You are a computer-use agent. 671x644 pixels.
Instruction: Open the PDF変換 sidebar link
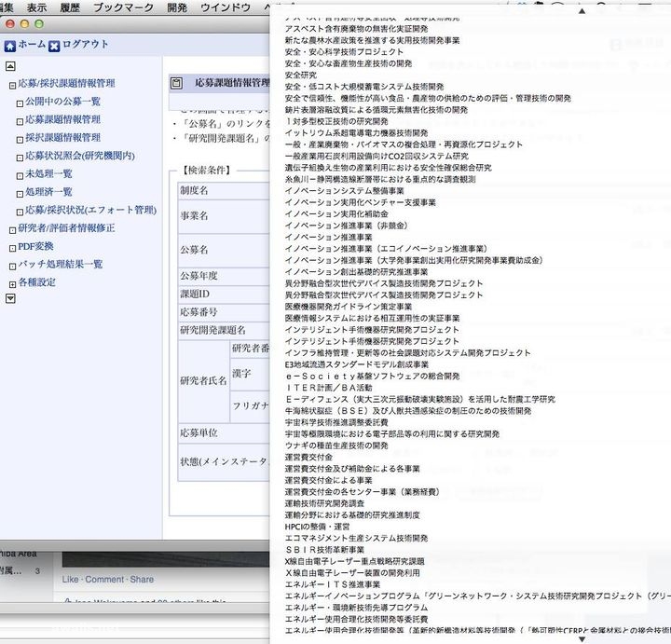pyautogui.click(x=35, y=247)
